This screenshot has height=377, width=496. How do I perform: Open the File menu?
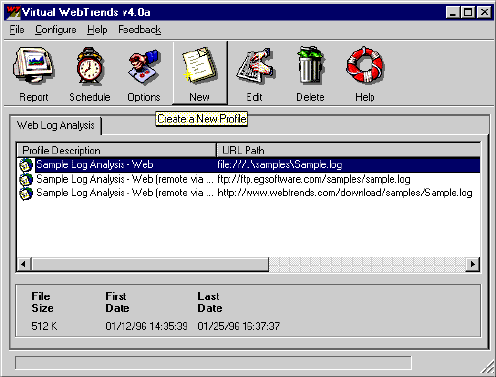(17, 30)
